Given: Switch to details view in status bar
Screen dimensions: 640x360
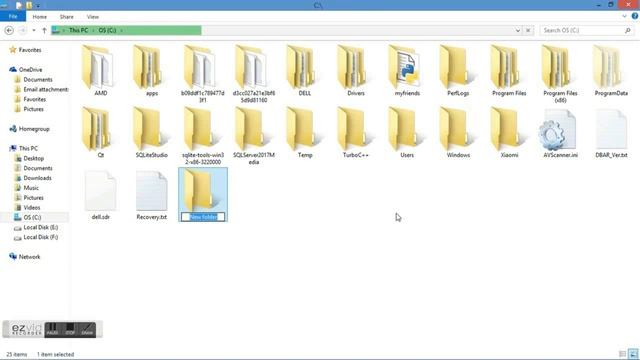Looking at the screenshot, I should tap(622, 353).
